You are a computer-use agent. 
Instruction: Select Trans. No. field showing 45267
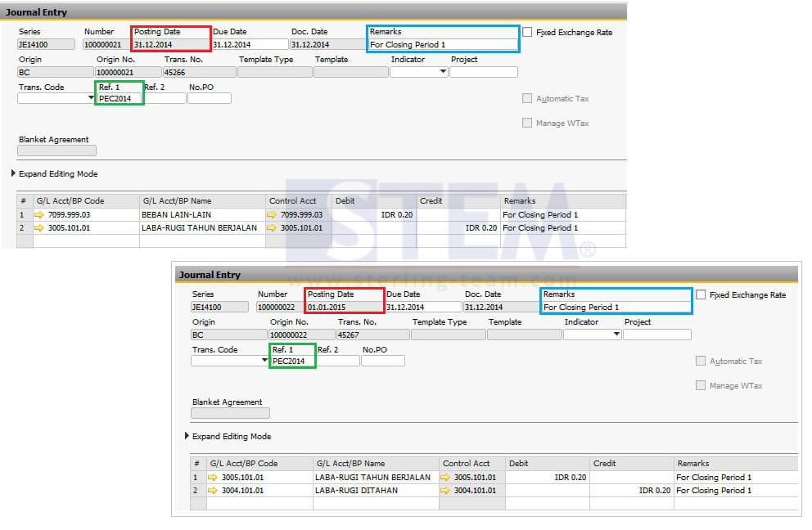pyautogui.click(x=373, y=335)
